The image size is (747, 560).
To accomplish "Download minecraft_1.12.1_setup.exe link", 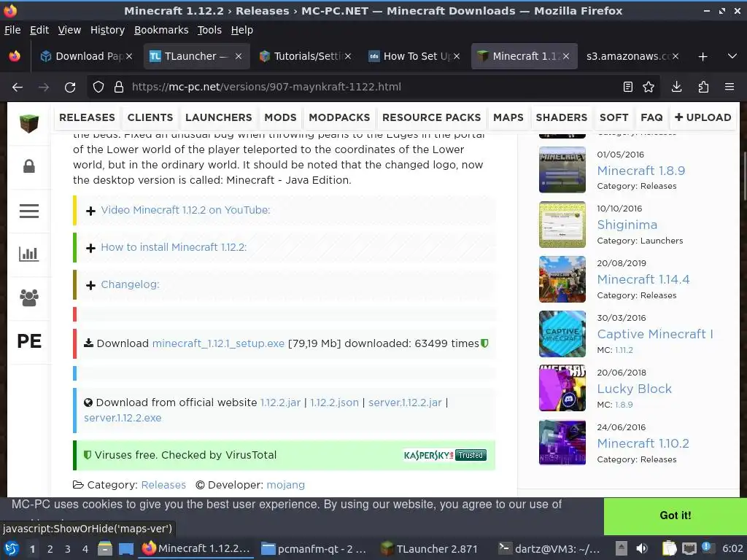I will pyautogui.click(x=218, y=343).
